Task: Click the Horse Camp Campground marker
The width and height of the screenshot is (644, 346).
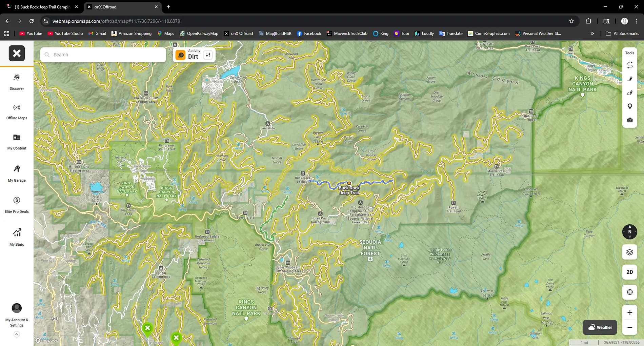Action: click(x=320, y=214)
